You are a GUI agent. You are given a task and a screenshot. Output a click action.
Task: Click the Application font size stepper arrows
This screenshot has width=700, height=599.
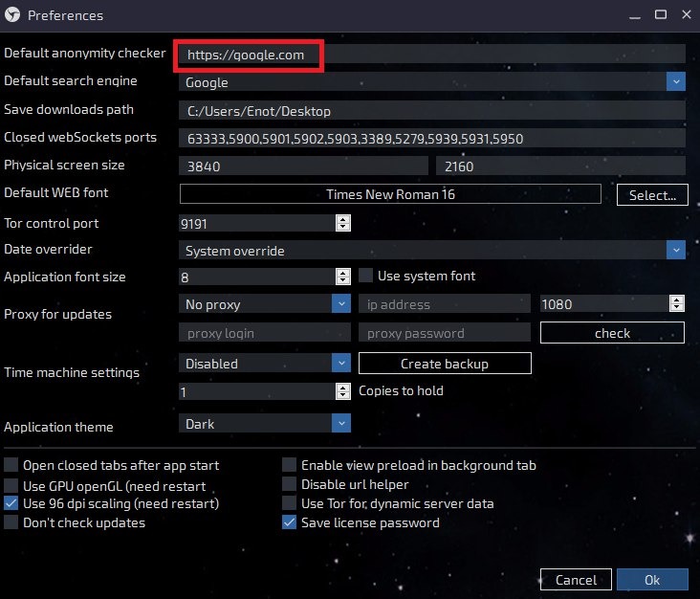[x=343, y=277]
